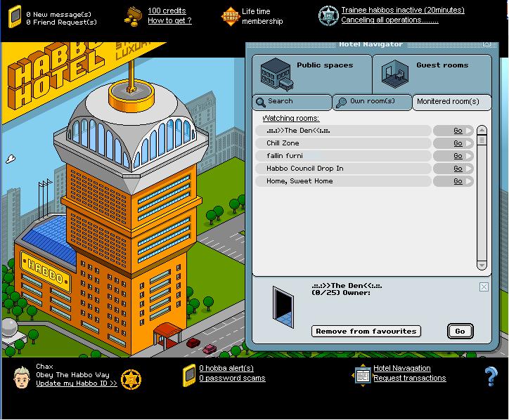Open How to get ? link
The width and height of the screenshot is (509, 420).
pos(169,21)
